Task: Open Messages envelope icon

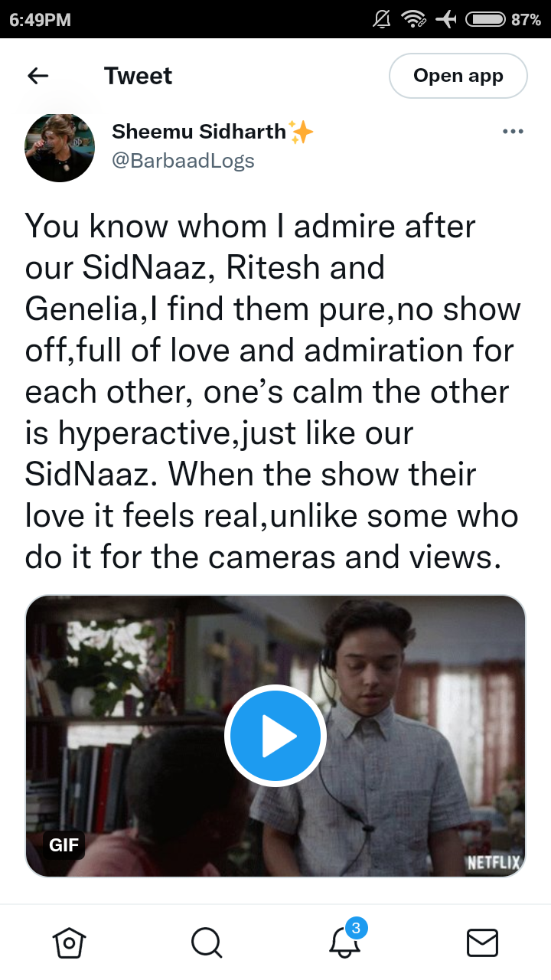Action: pyautogui.click(x=482, y=942)
